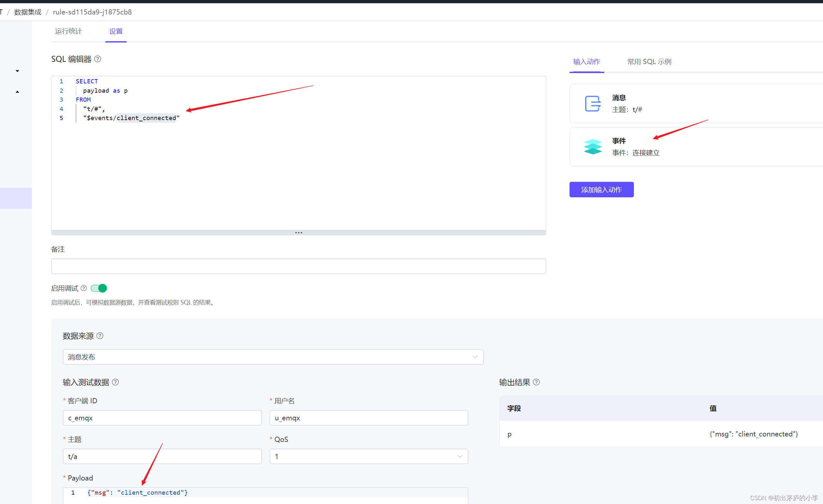
Task: Focus the 客户端 ID input field
Action: point(162,417)
